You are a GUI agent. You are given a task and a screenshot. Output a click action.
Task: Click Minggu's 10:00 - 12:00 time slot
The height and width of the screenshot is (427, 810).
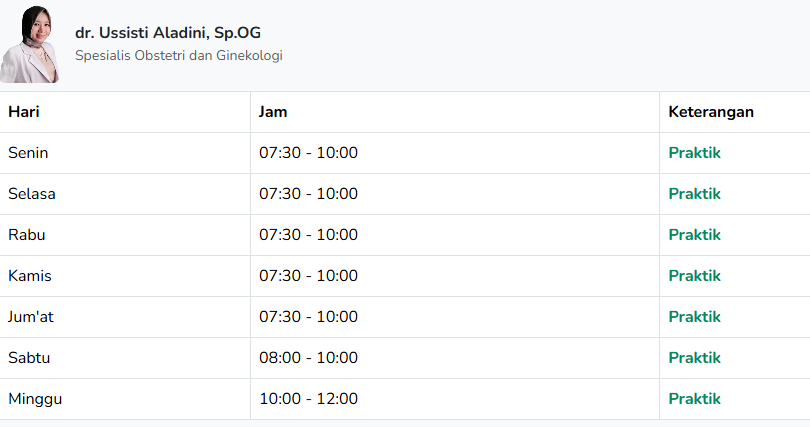pyautogui.click(x=308, y=399)
